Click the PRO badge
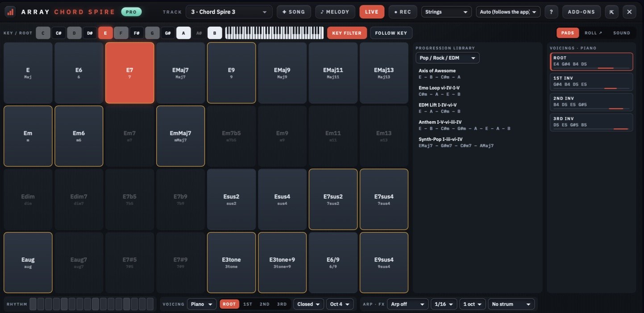 pyautogui.click(x=131, y=12)
